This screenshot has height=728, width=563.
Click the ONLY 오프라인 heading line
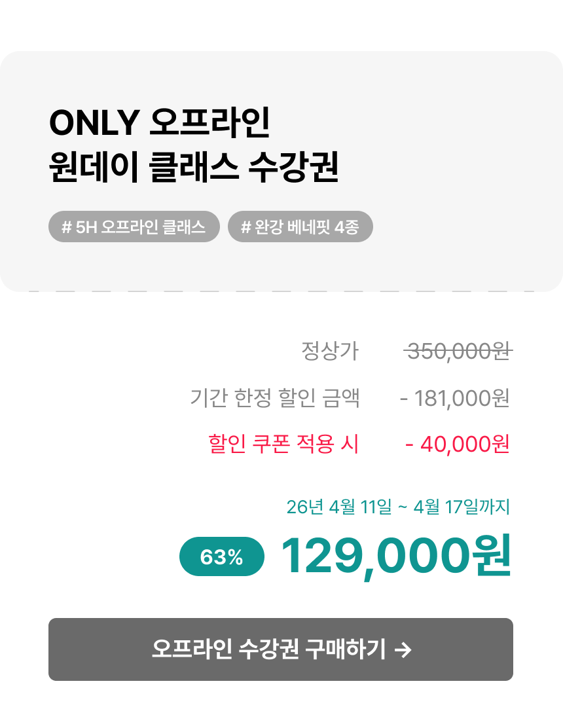(159, 122)
